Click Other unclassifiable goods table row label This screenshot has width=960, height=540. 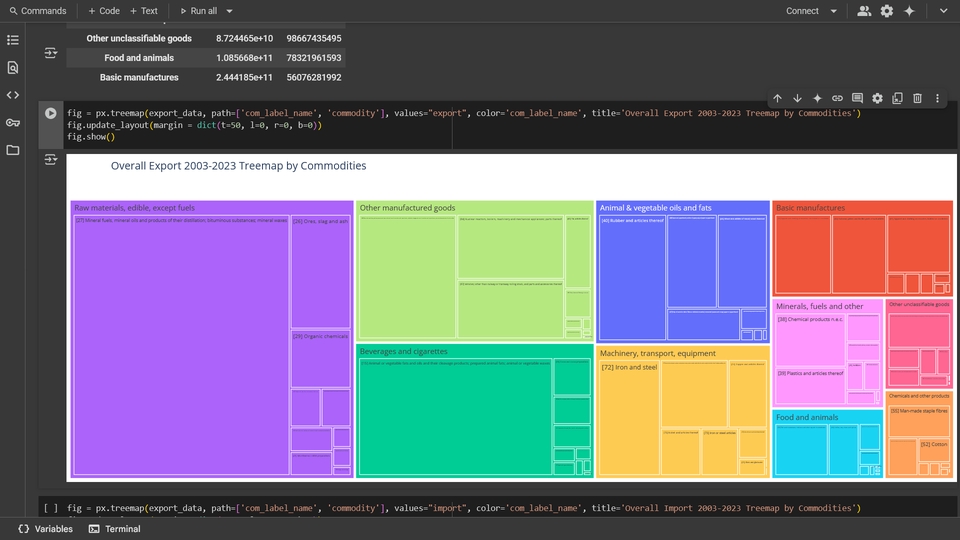pos(139,38)
